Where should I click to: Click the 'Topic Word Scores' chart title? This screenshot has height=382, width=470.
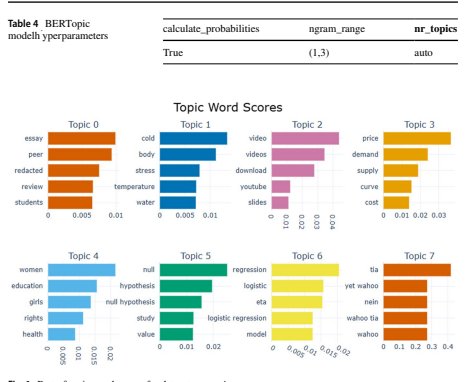pos(228,107)
